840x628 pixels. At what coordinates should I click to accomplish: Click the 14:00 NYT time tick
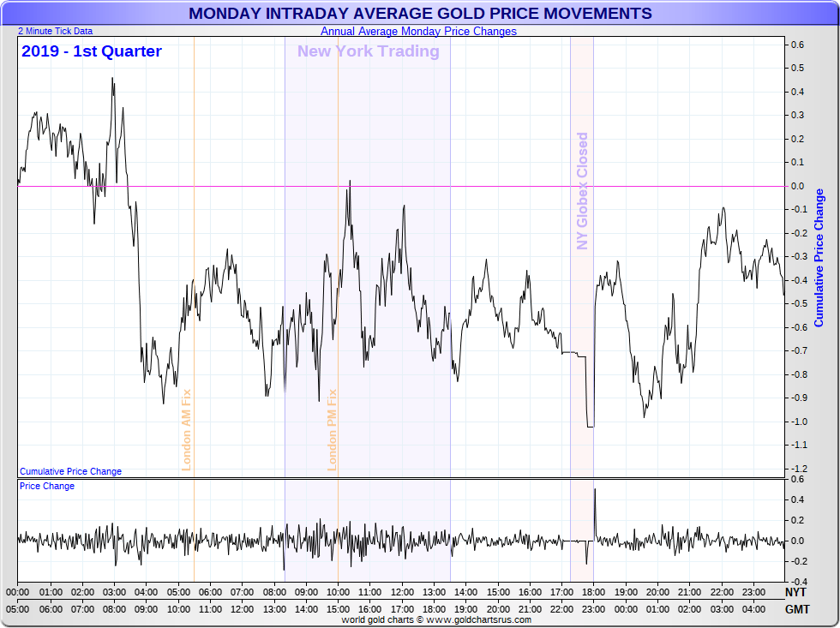[x=466, y=593]
